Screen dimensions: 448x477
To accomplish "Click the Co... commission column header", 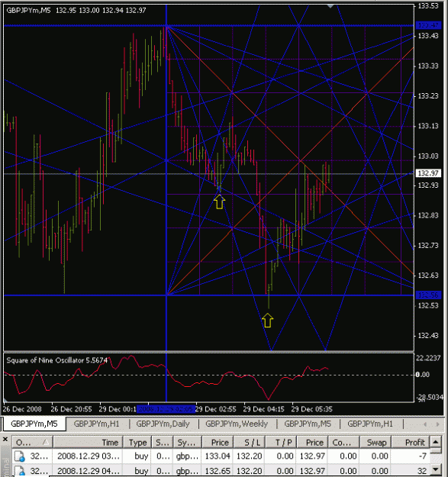I will click(343, 443).
